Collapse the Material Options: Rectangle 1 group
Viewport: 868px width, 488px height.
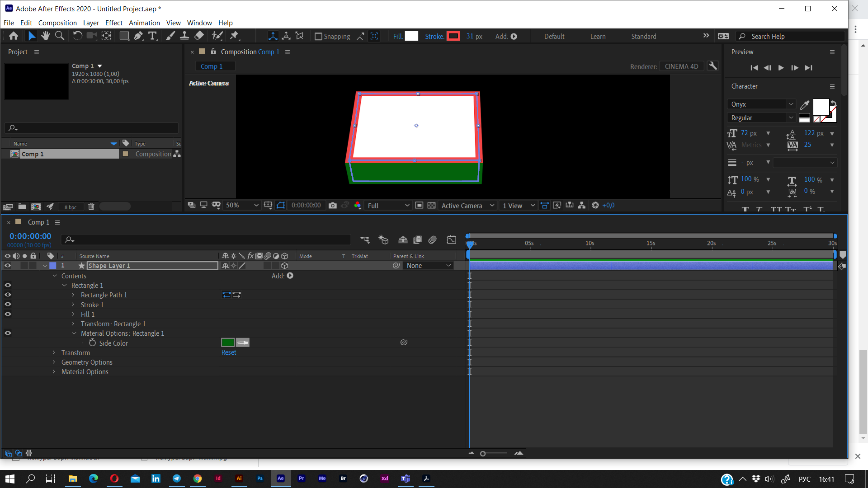(x=74, y=333)
